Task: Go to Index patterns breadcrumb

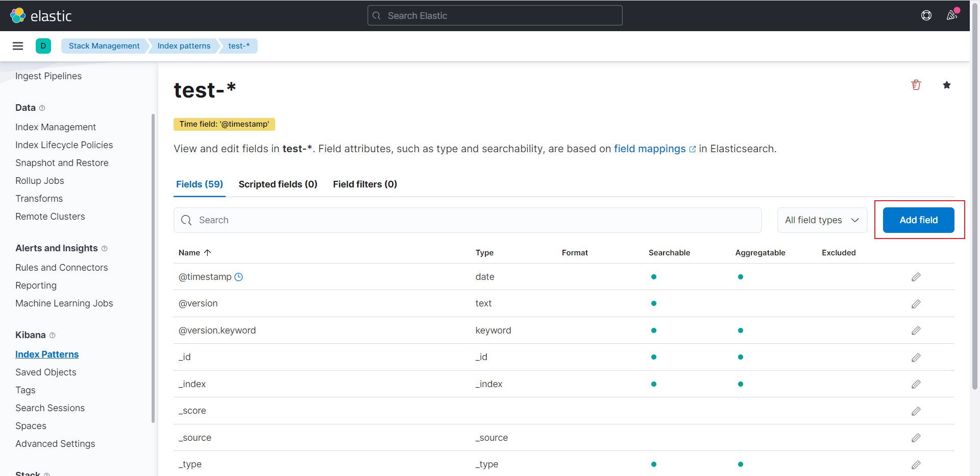Action: (x=184, y=46)
